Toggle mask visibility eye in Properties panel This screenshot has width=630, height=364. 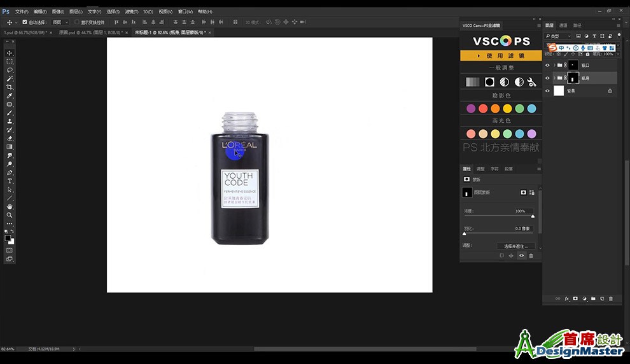click(x=521, y=256)
